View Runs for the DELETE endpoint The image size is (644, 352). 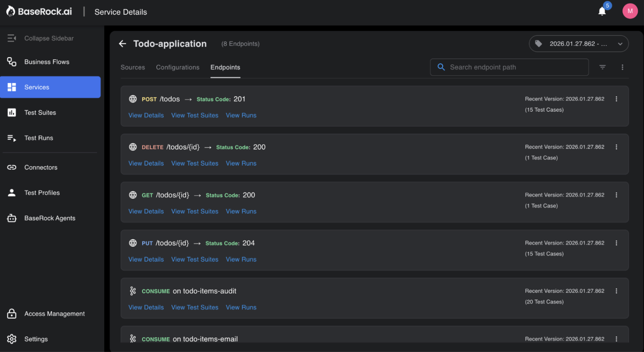(x=241, y=163)
